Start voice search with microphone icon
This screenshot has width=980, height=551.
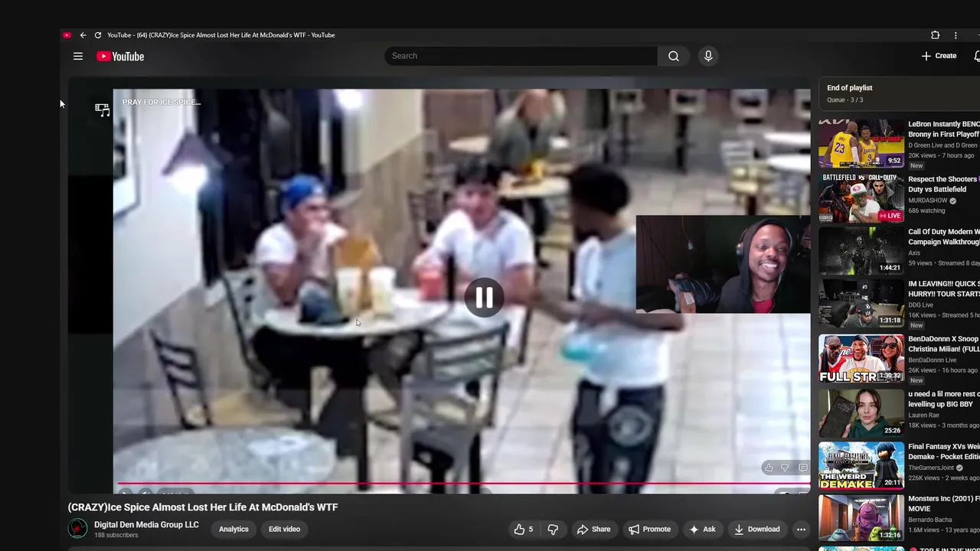pos(708,56)
